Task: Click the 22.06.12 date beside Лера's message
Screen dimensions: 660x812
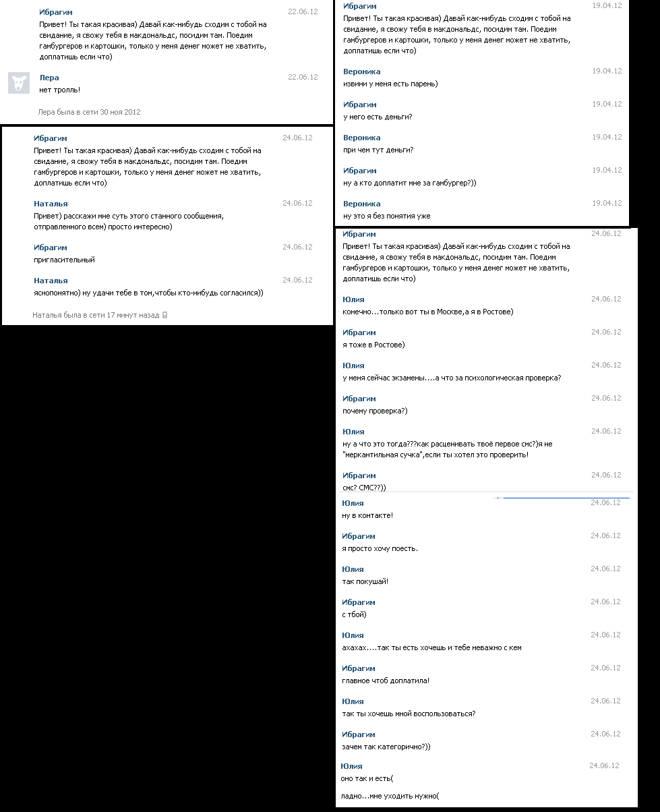Action: [x=303, y=77]
